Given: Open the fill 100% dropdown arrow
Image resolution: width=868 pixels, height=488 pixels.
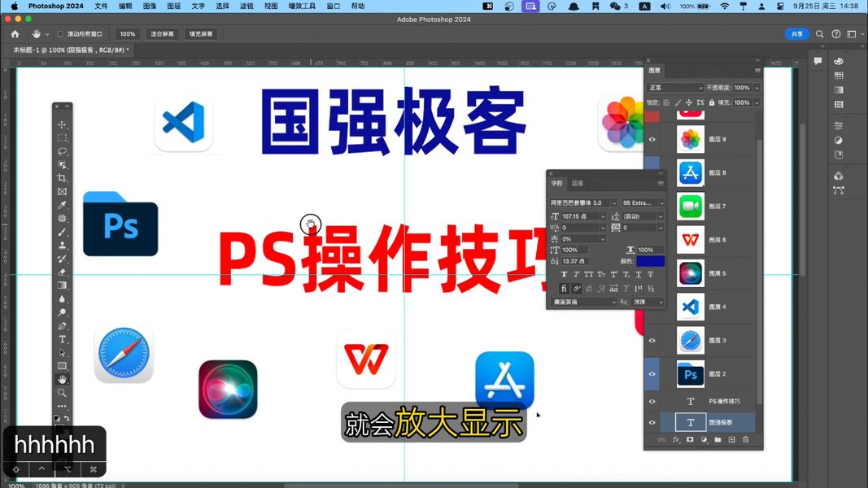Looking at the screenshot, I should [x=757, y=103].
